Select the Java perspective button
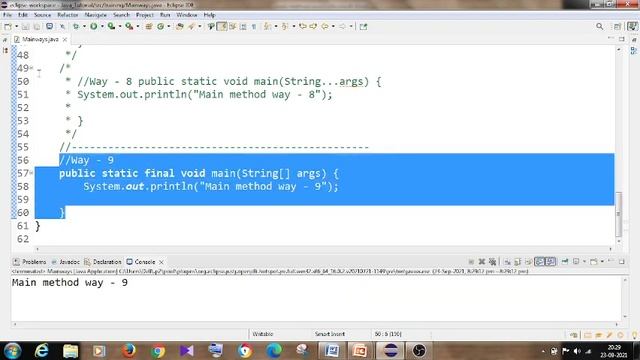This screenshot has width=640, height=360. pos(632,27)
